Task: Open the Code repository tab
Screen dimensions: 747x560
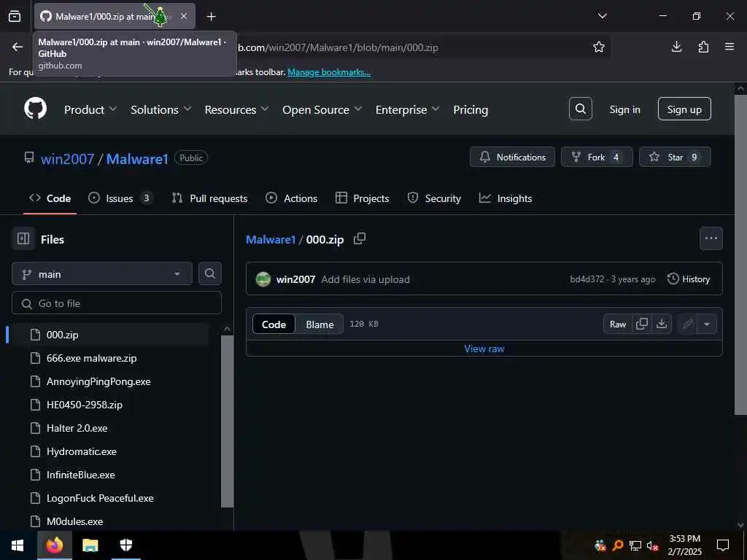Action: pos(50,198)
